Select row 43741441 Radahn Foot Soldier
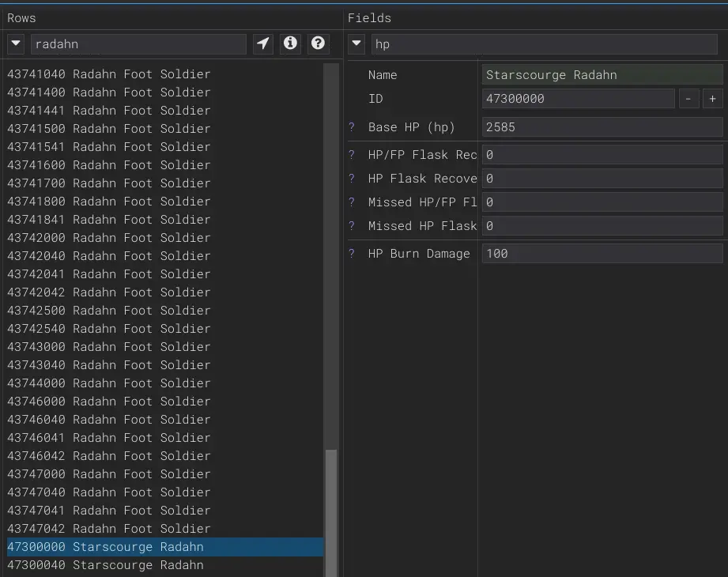728x577 pixels. (165, 110)
